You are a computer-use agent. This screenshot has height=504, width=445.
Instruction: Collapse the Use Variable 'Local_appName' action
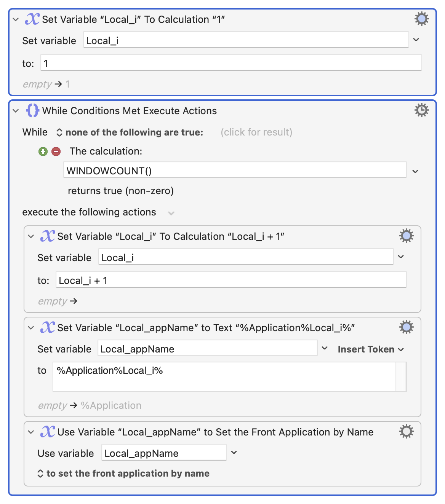[31, 432]
